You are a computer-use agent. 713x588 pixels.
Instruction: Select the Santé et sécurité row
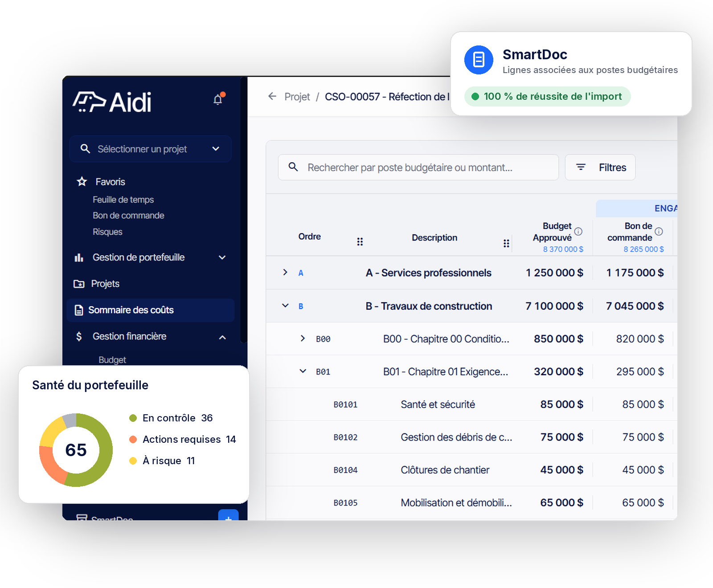[471, 404]
